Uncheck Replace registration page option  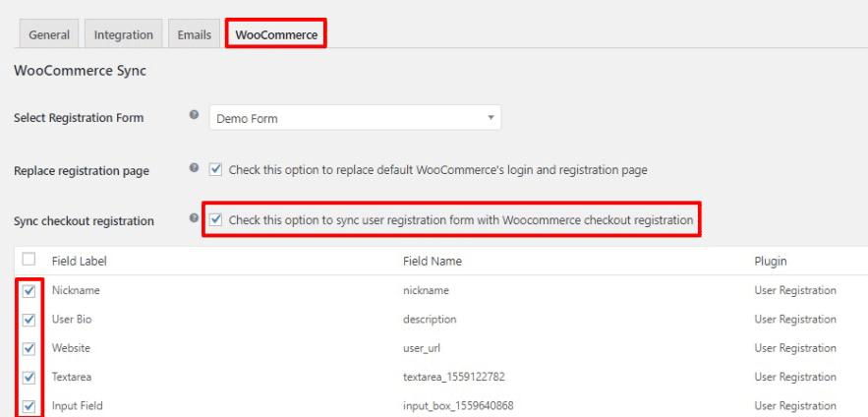tap(216, 169)
